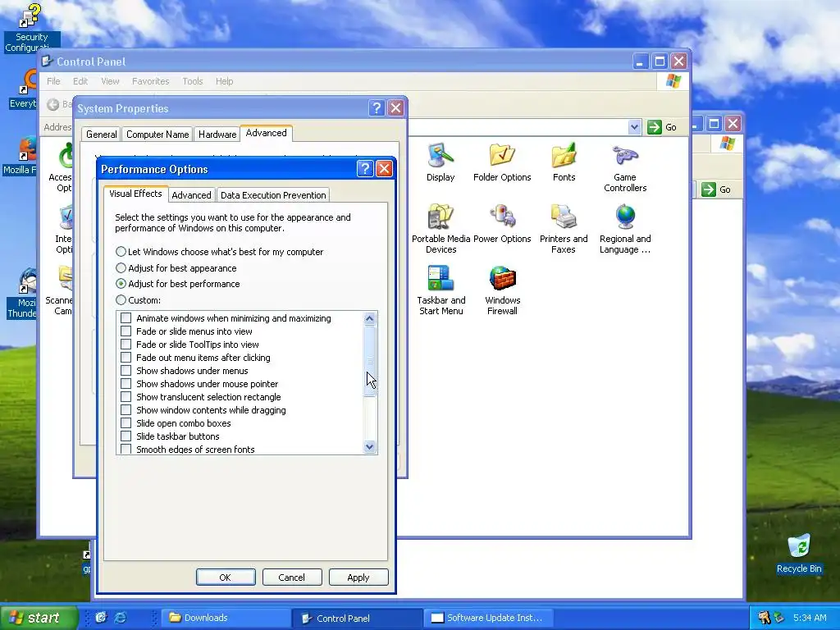Viewport: 840px width, 630px height.
Task: Click Cancel in Performance Options
Action: 292,577
